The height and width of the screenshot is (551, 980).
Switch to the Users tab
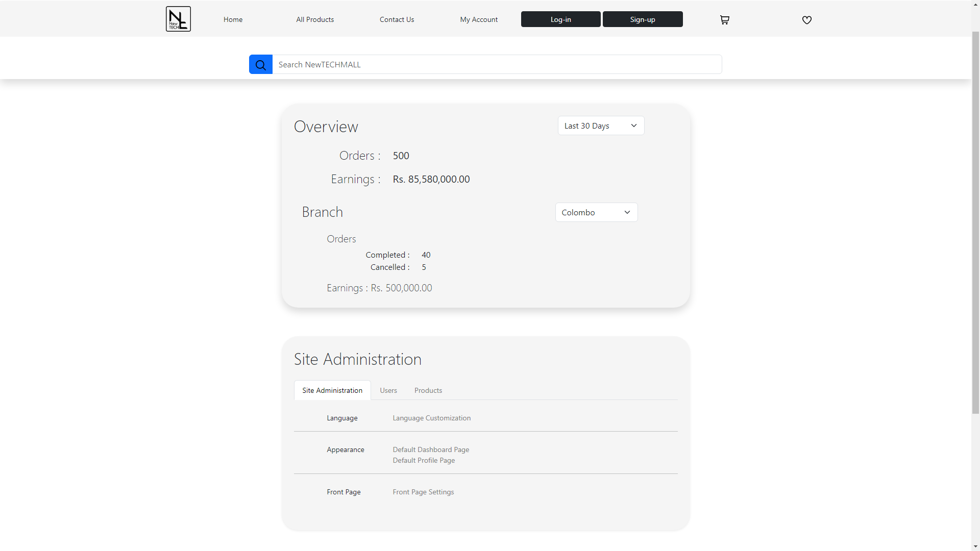[x=388, y=390]
